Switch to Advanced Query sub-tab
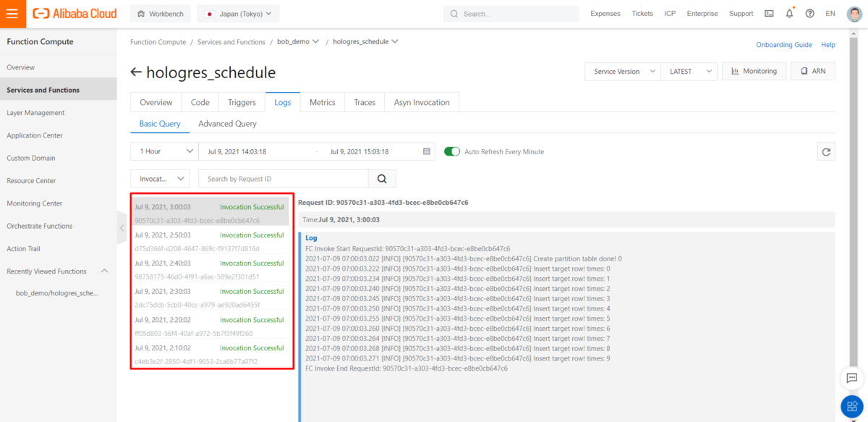The image size is (868, 422). [x=228, y=124]
